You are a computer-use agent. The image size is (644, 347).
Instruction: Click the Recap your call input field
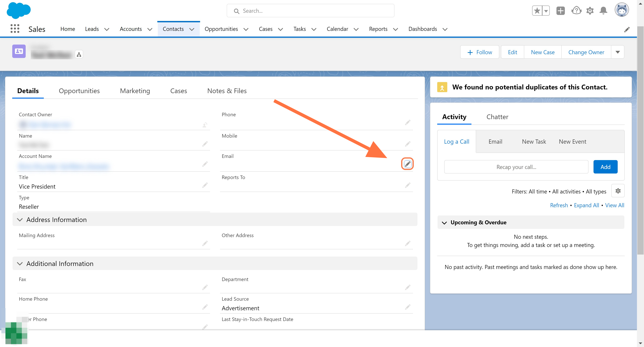516,167
